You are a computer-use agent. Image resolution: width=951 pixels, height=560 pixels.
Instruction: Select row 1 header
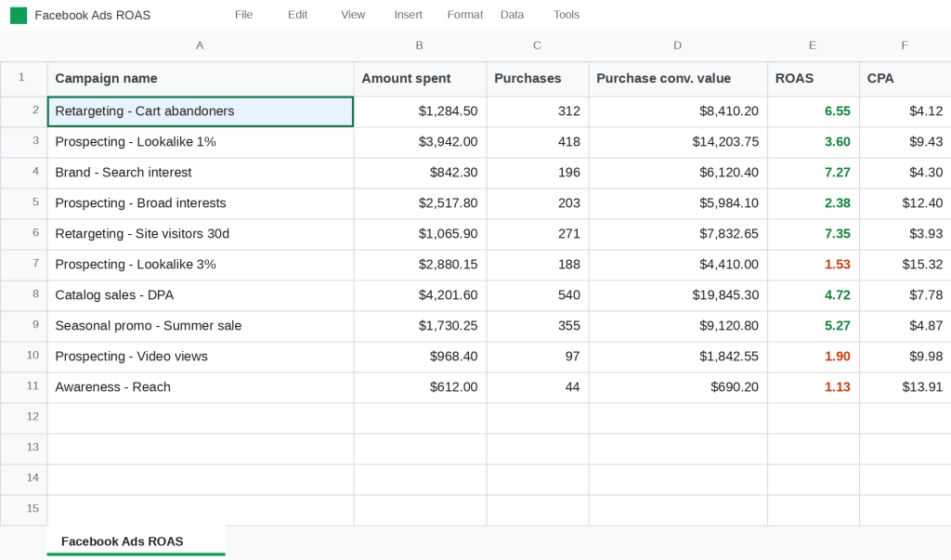click(x=23, y=78)
